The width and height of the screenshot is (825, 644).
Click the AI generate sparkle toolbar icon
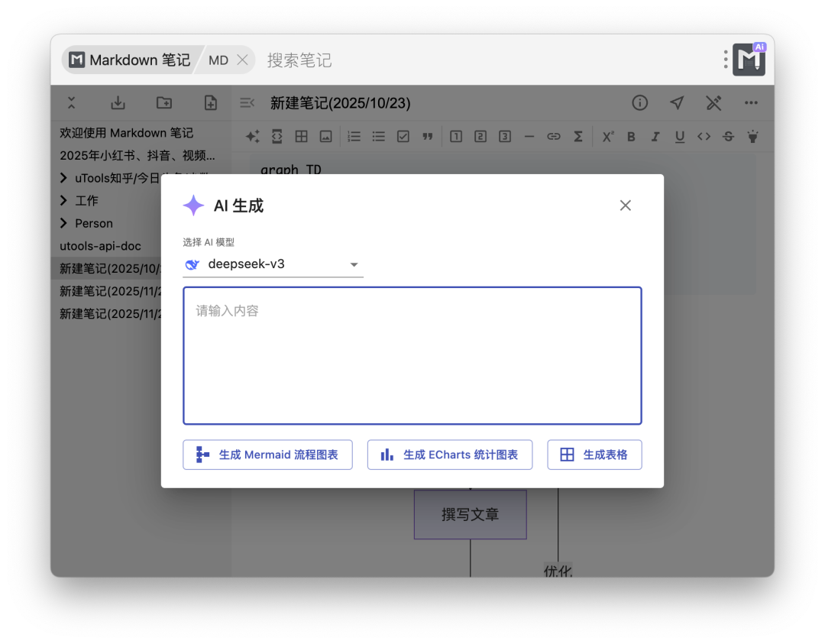[253, 137]
